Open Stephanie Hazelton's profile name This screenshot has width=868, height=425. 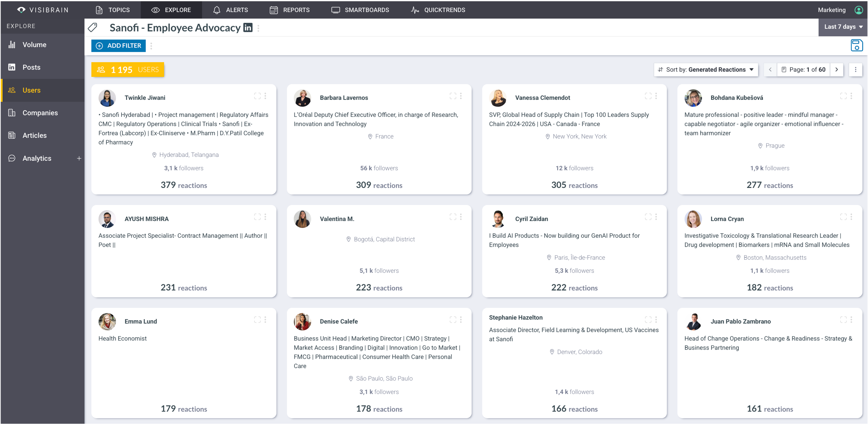coord(515,317)
